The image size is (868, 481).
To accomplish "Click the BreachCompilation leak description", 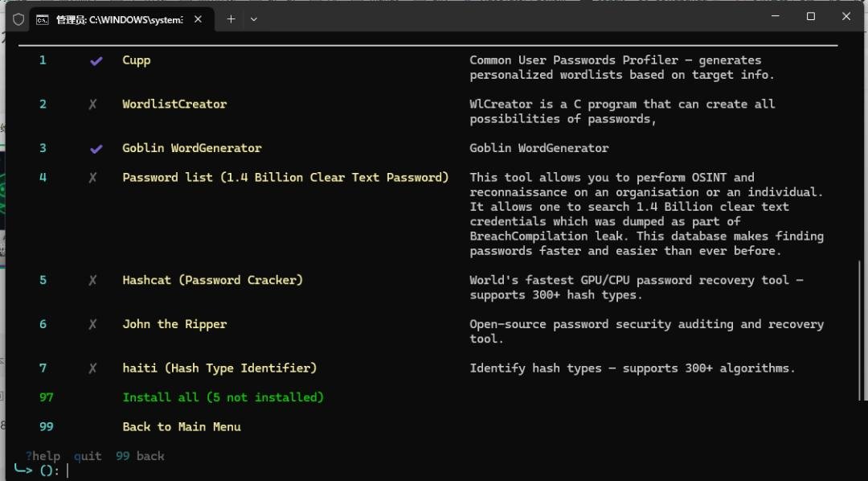I will pyautogui.click(x=646, y=214).
